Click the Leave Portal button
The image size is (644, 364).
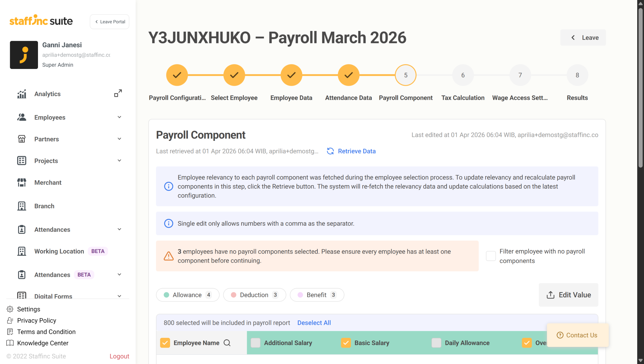tap(110, 22)
